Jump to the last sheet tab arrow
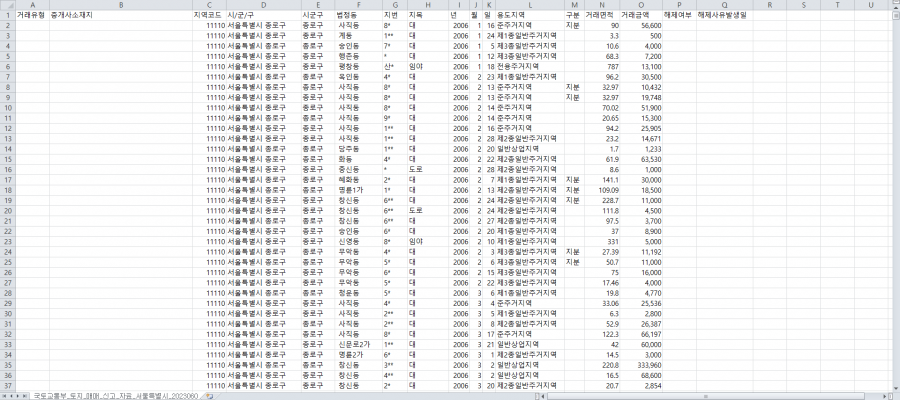Image resolution: width=900 pixels, height=400 pixels. click(25, 396)
